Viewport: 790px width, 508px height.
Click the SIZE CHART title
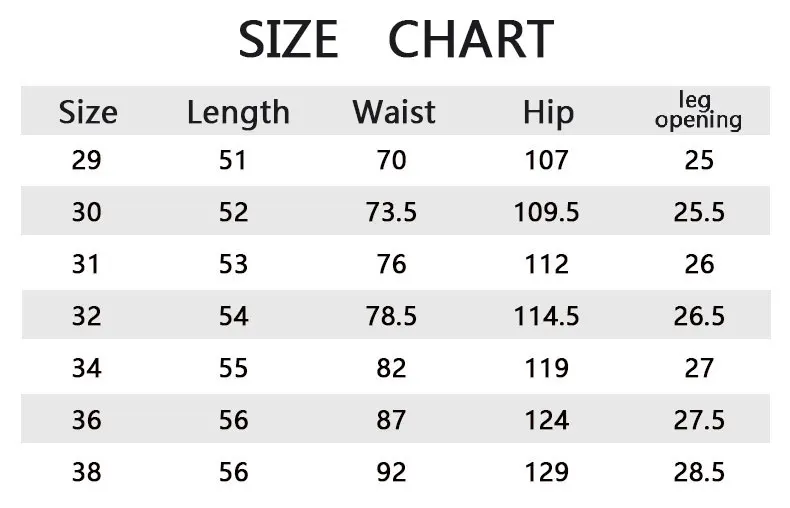tap(395, 40)
